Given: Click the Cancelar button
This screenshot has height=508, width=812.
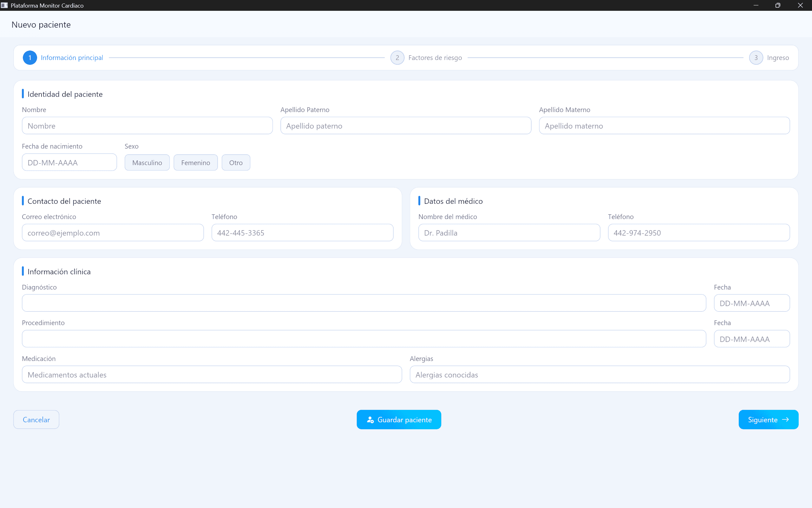Looking at the screenshot, I should (36, 420).
